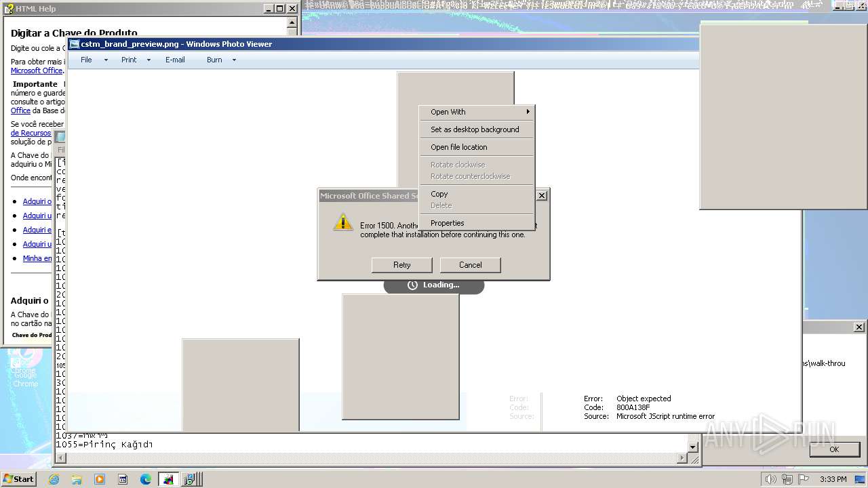
Task: Close the Microsoft Office Shared Setup dialog
Action: (x=541, y=195)
